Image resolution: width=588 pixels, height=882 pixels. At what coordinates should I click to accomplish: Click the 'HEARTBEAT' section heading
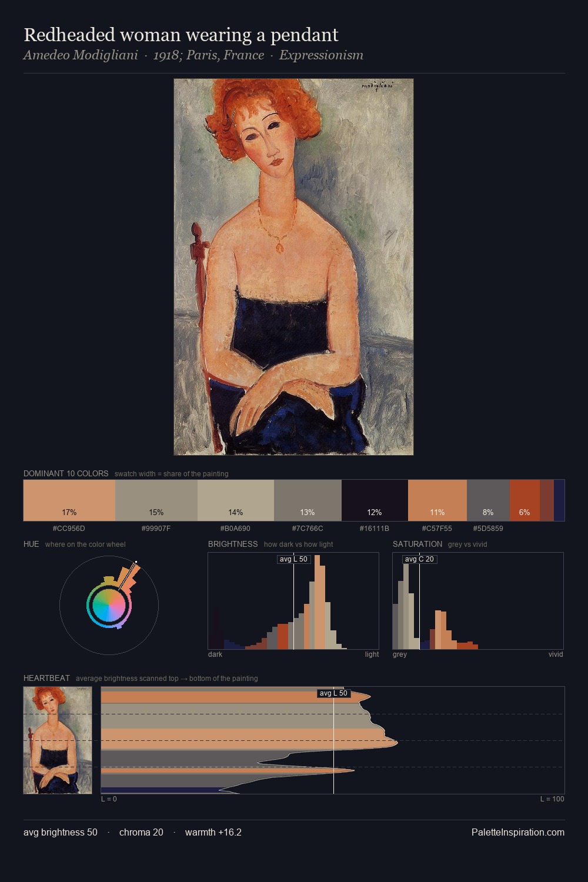click(46, 678)
